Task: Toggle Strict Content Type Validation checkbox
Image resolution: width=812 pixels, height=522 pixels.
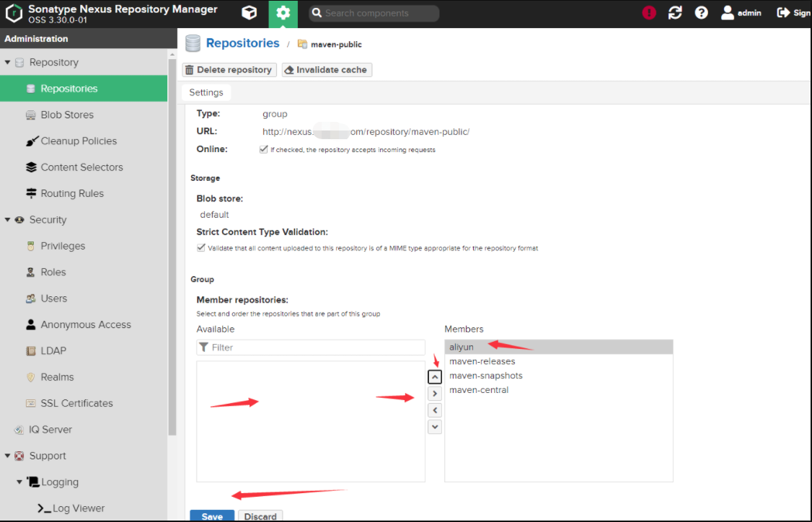Action: [201, 247]
